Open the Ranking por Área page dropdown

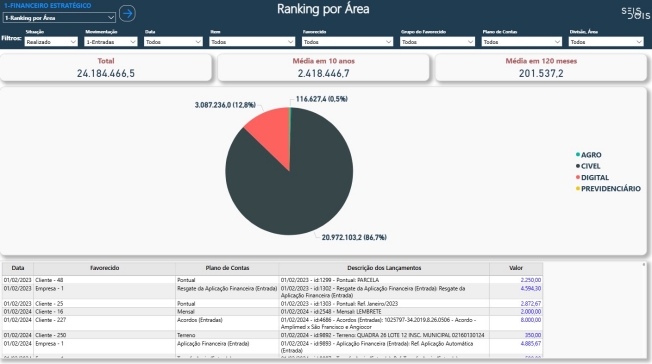point(59,17)
